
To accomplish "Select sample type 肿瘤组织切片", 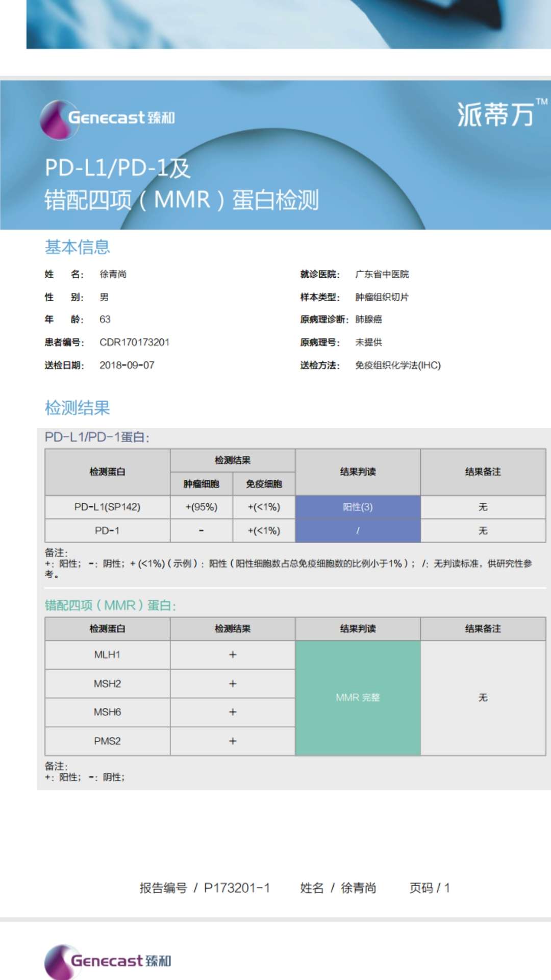I will 382,297.
